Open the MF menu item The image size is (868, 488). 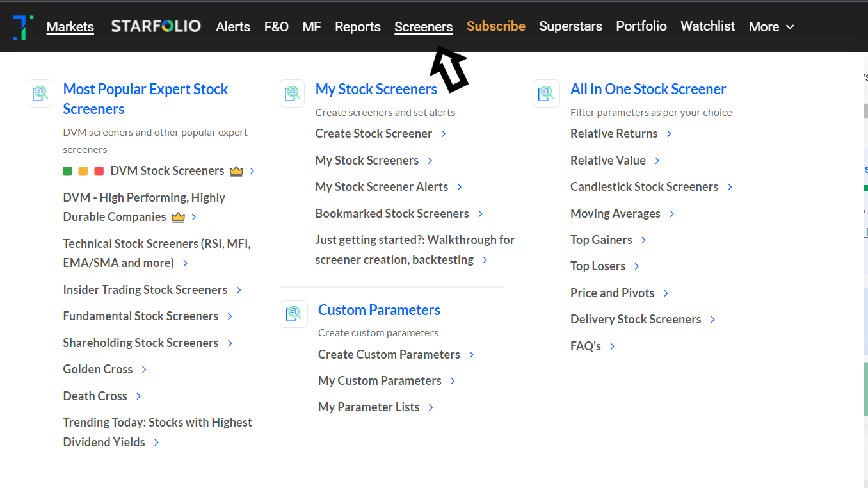point(312,27)
